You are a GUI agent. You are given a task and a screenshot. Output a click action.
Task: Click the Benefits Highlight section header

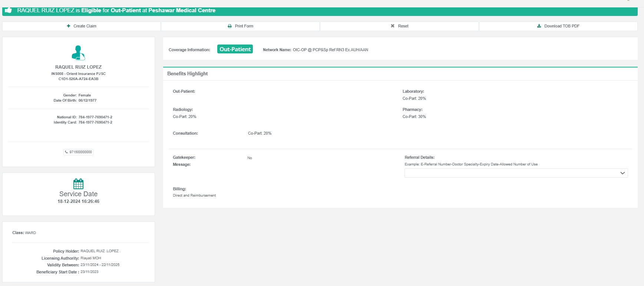point(188,74)
